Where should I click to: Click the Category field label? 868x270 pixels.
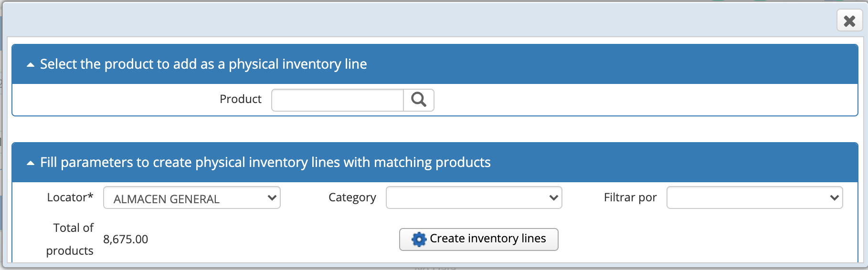[352, 197]
